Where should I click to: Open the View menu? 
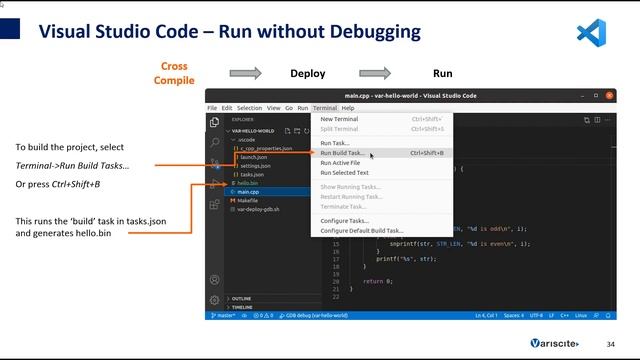273,108
